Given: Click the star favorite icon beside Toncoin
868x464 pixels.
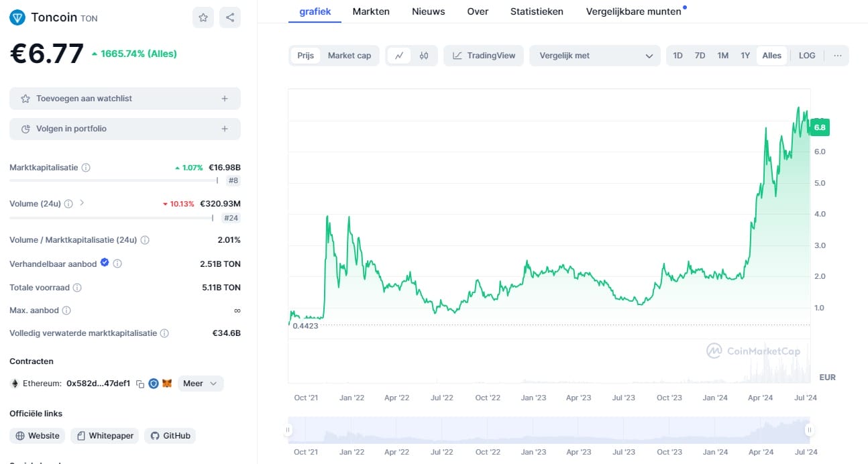Looking at the screenshot, I should point(203,17).
